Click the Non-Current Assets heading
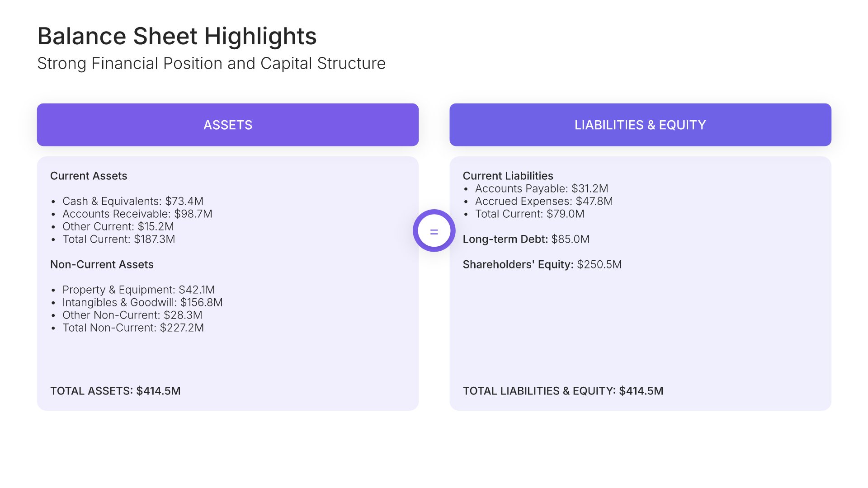 coord(102,264)
